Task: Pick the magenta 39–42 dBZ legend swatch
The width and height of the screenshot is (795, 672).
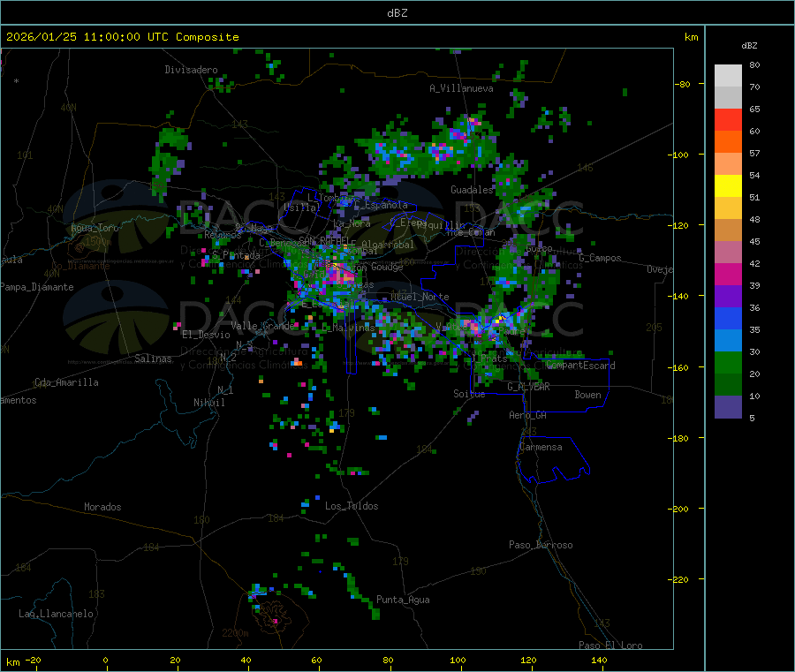Action: 728,274
